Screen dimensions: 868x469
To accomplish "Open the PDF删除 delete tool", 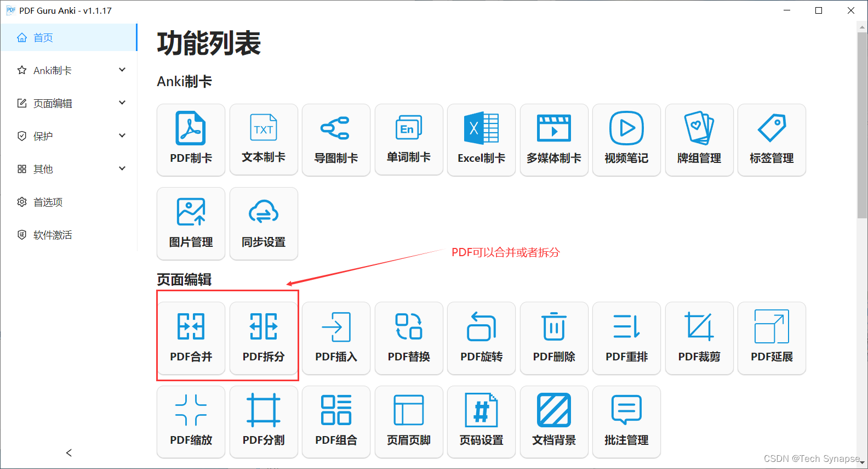I will point(554,338).
